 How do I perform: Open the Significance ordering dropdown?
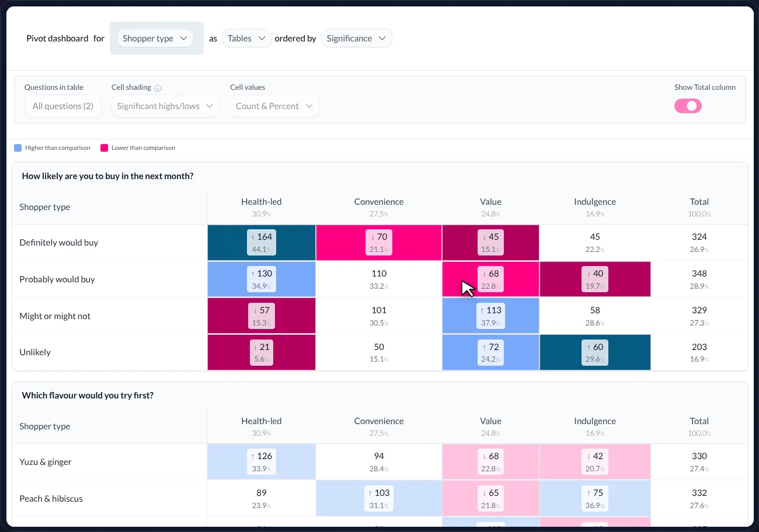pyautogui.click(x=356, y=38)
